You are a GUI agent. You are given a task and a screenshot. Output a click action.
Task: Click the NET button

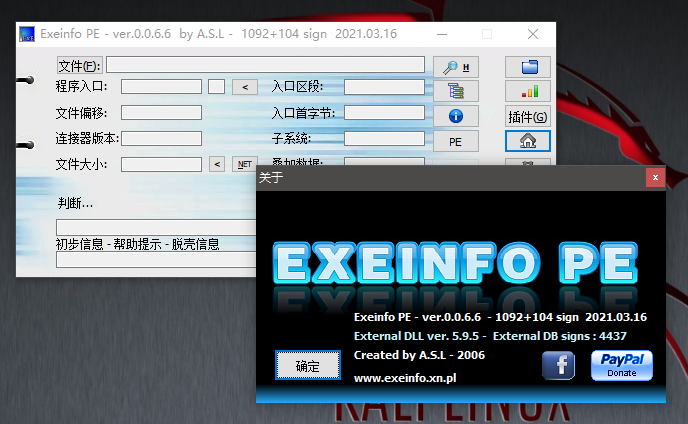tap(244, 164)
